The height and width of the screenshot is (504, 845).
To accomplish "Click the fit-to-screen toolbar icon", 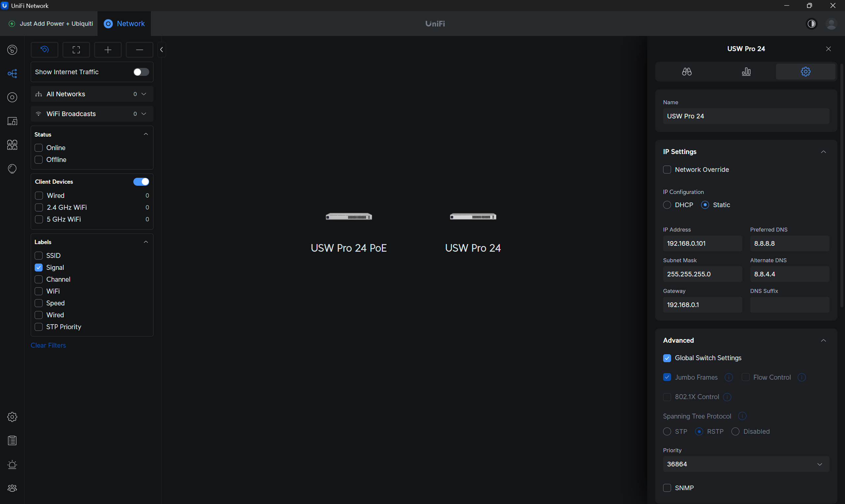I will pos(76,50).
